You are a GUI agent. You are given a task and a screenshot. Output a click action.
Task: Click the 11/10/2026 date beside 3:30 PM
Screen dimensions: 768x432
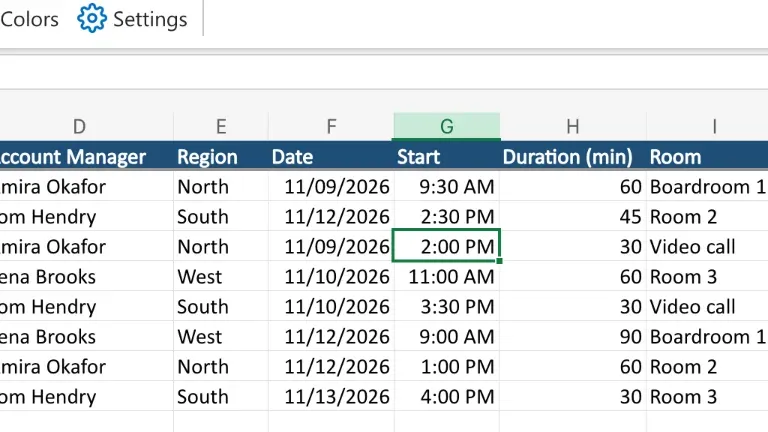click(x=331, y=307)
